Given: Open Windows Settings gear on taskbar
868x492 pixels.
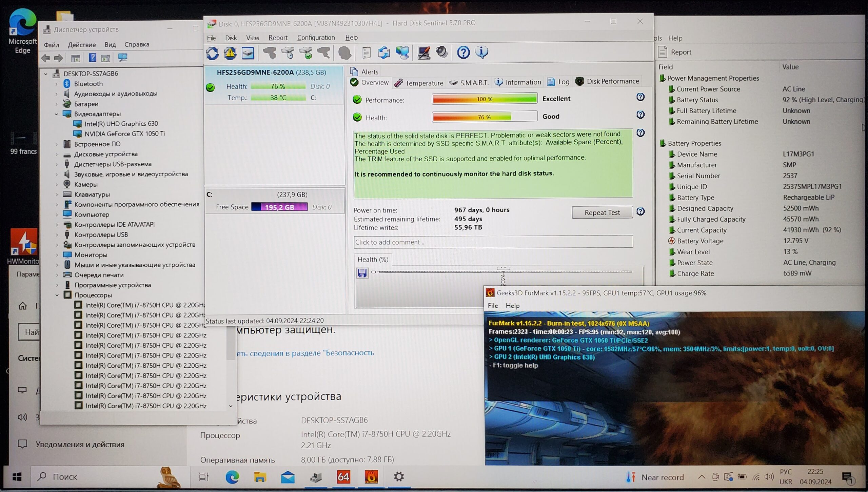Looking at the screenshot, I should click(399, 477).
